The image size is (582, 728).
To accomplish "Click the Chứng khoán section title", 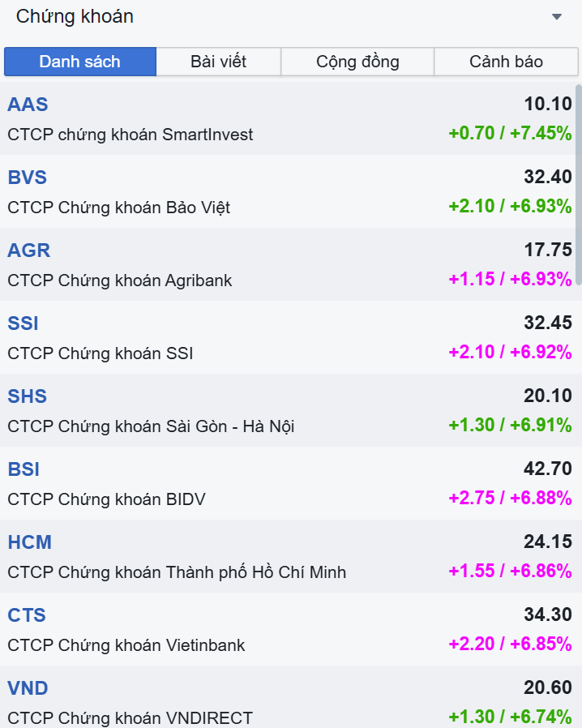I will pos(75,16).
